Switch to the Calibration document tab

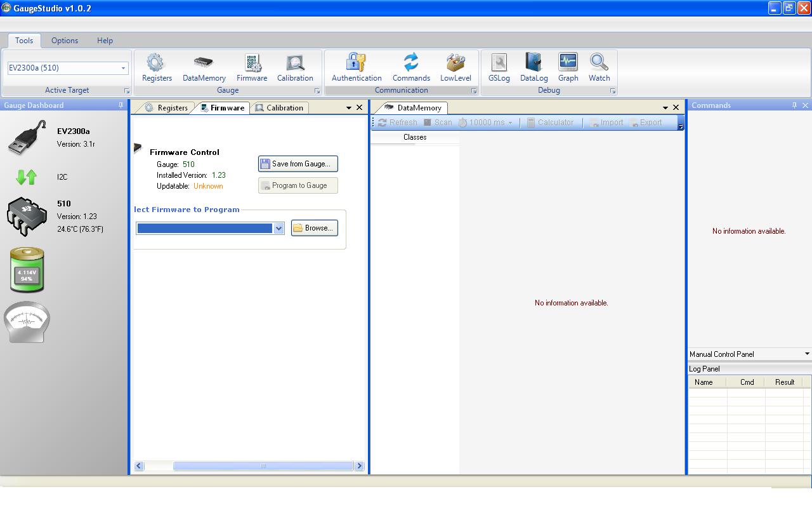click(279, 108)
